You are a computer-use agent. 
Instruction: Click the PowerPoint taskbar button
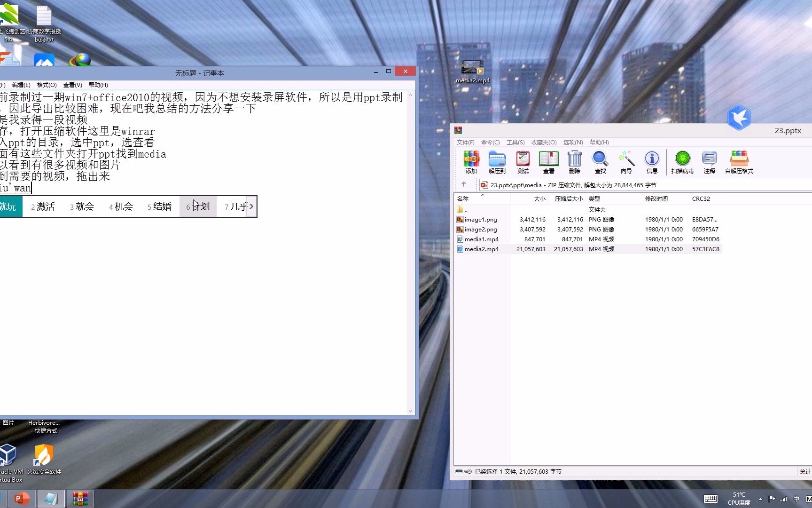click(x=22, y=499)
